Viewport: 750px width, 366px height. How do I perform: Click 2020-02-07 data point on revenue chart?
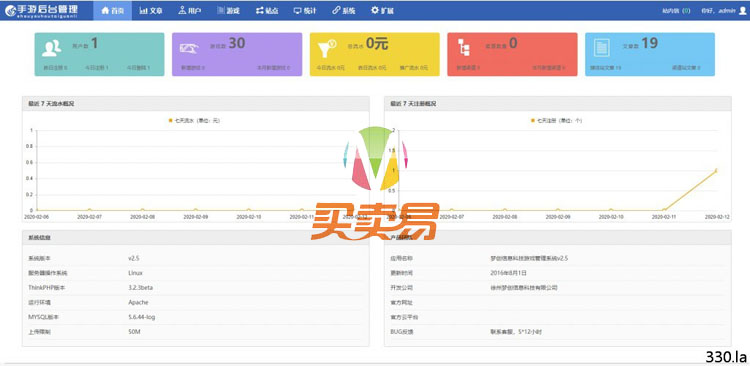tap(89, 210)
